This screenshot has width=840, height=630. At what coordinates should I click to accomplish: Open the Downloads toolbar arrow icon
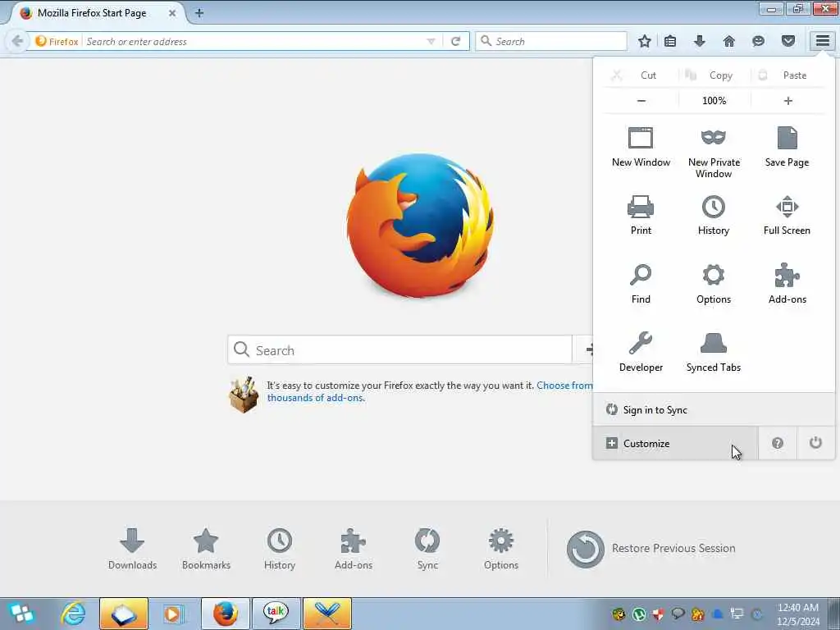click(700, 41)
